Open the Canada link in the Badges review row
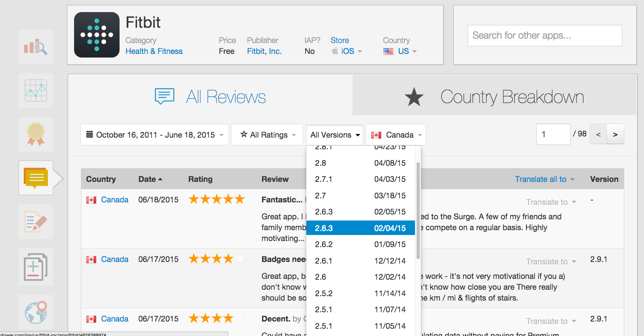Screen dimensions: 644x336 coord(115,259)
